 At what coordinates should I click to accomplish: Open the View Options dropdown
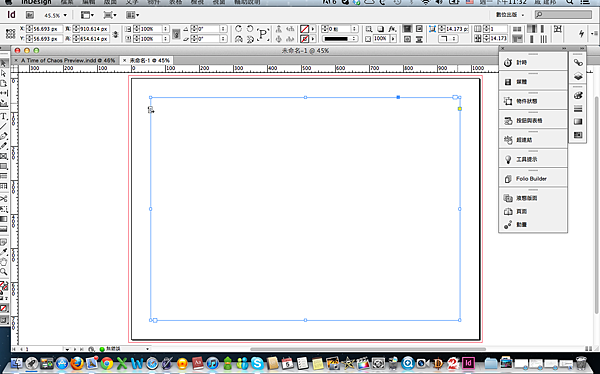pyautogui.click(x=87, y=15)
